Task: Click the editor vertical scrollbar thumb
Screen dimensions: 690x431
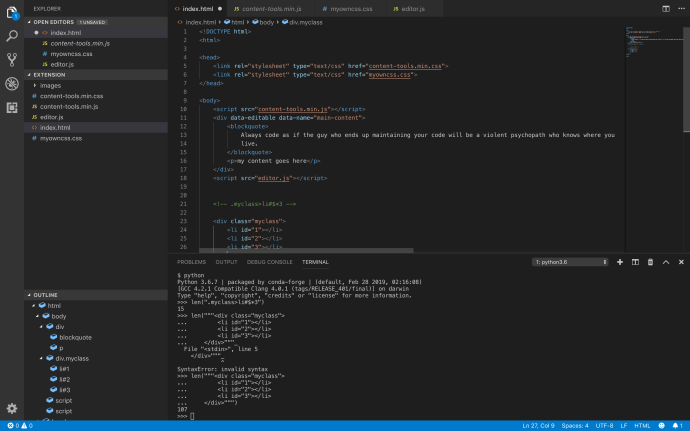Action: tap(686, 78)
